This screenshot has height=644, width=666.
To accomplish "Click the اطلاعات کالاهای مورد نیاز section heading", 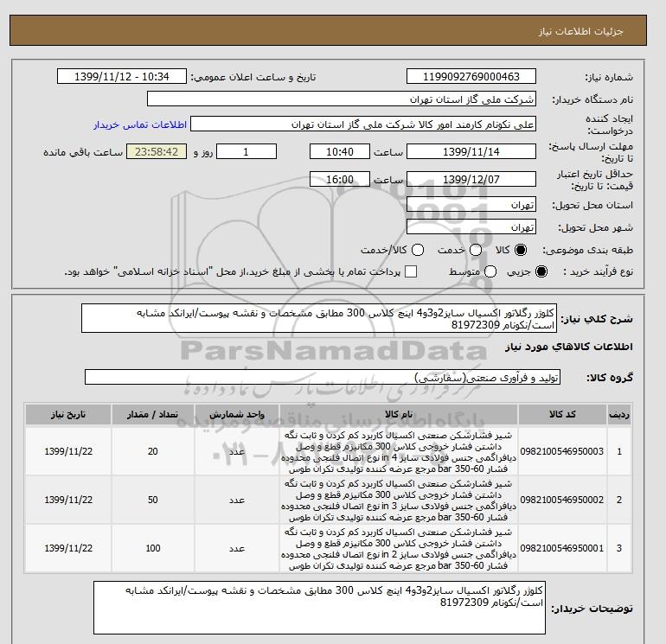I will pyautogui.click(x=569, y=347).
